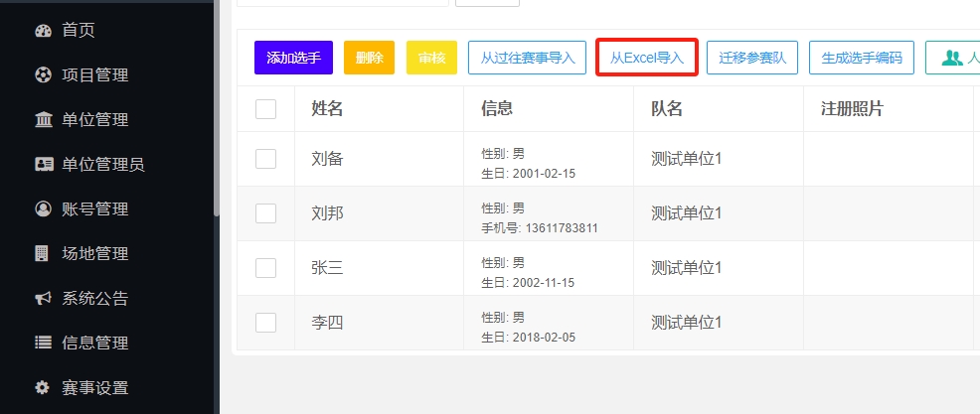The image size is (980, 414).
Task: Tick the checkbox for 刘邦
Action: pos(265,213)
